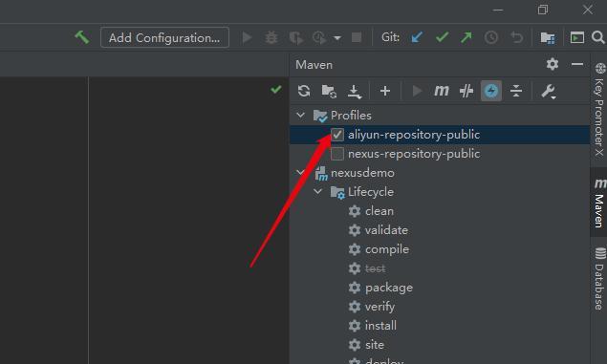Collapse the Lifecycle node chevron
Image resolution: width=607 pixels, height=364 pixels.
click(x=317, y=191)
